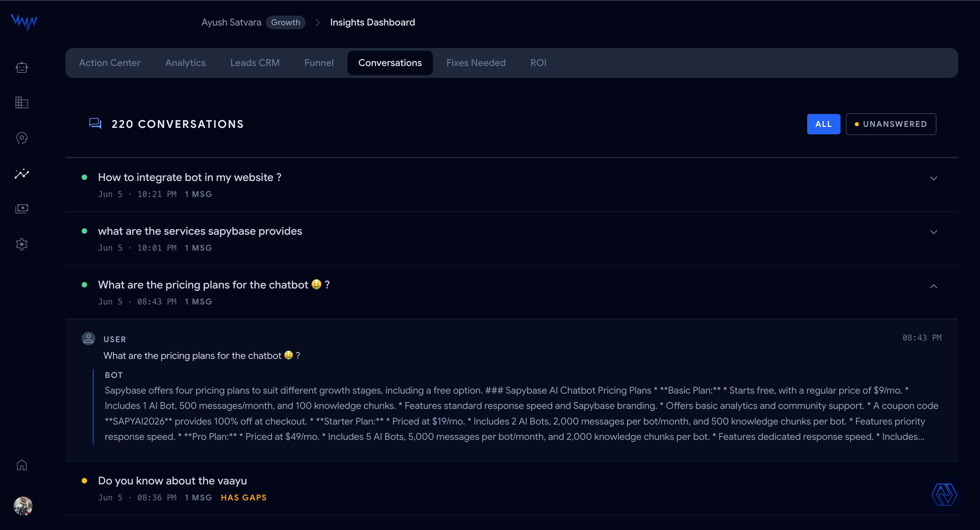
Task: Select the insights chart sidebar icon
Action: click(x=22, y=174)
